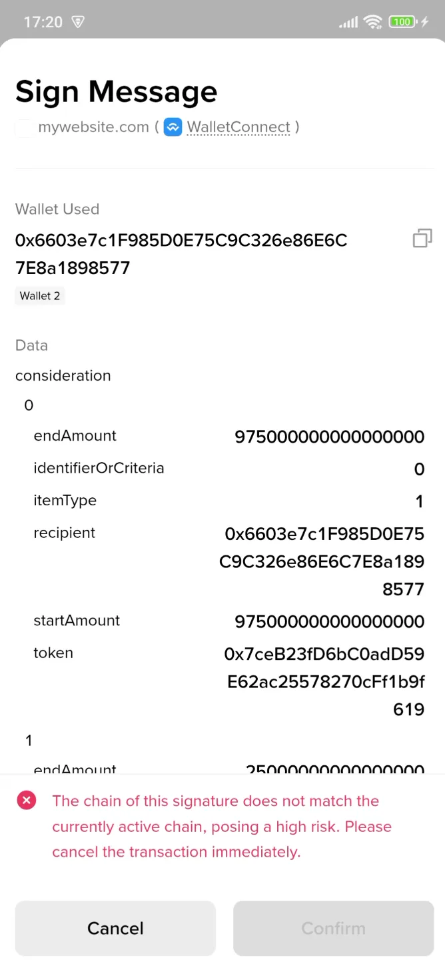445x980 pixels.
Task: Click the Sign Message title
Action: tap(116, 91)
